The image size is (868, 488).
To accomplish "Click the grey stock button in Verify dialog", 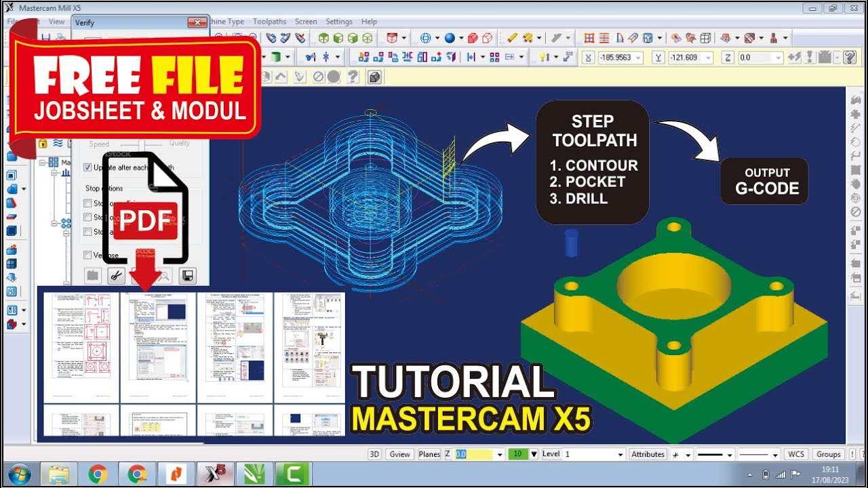I will pos(93,275).
